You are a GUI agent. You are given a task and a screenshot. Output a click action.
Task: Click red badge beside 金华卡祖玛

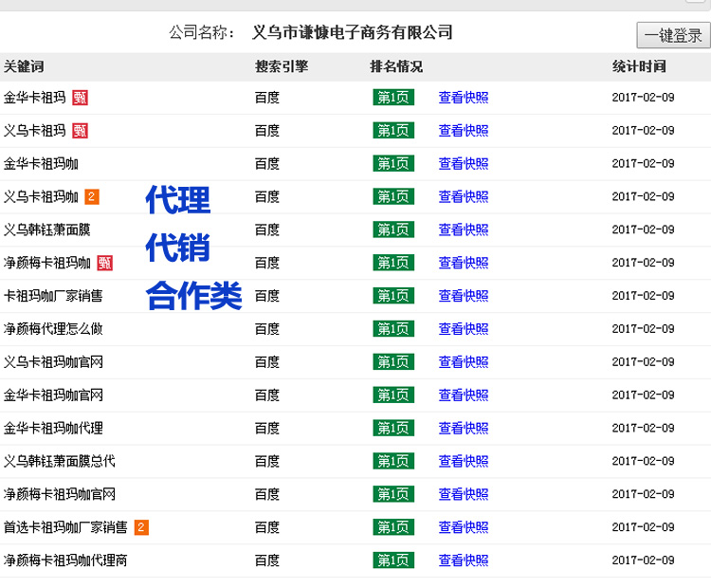pos(81,98)
